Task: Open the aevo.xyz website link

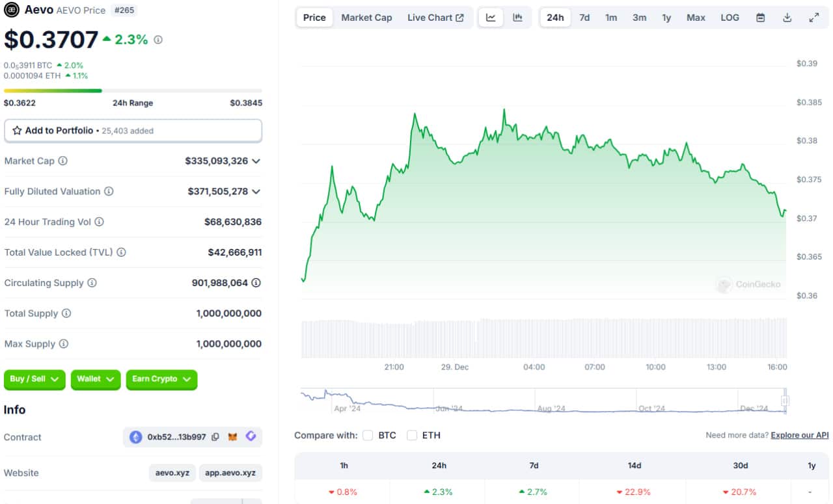Action: 172,473
